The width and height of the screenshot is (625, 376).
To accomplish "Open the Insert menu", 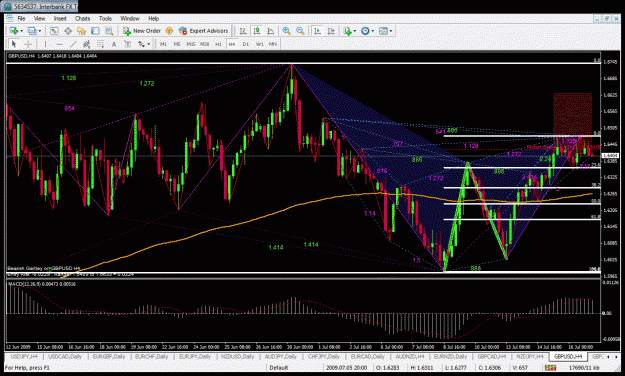I will pos(60,18).
